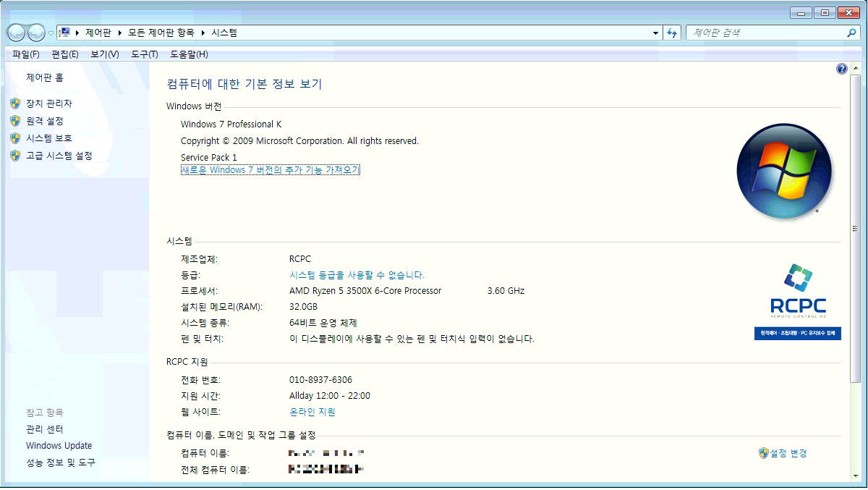Open the 파일(F) menu

pos(26,54)
